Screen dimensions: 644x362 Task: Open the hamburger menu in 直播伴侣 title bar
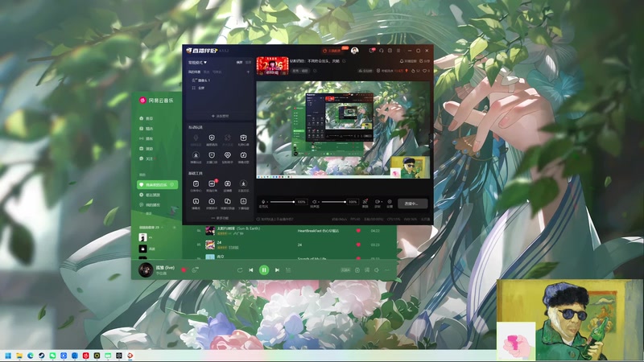[x=398, y=51]
